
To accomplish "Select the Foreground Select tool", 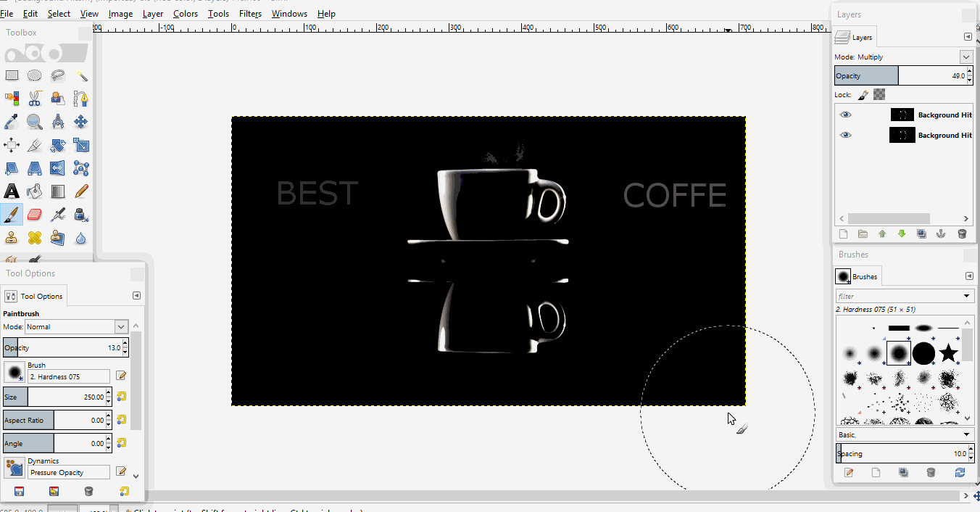I will 58,98.
